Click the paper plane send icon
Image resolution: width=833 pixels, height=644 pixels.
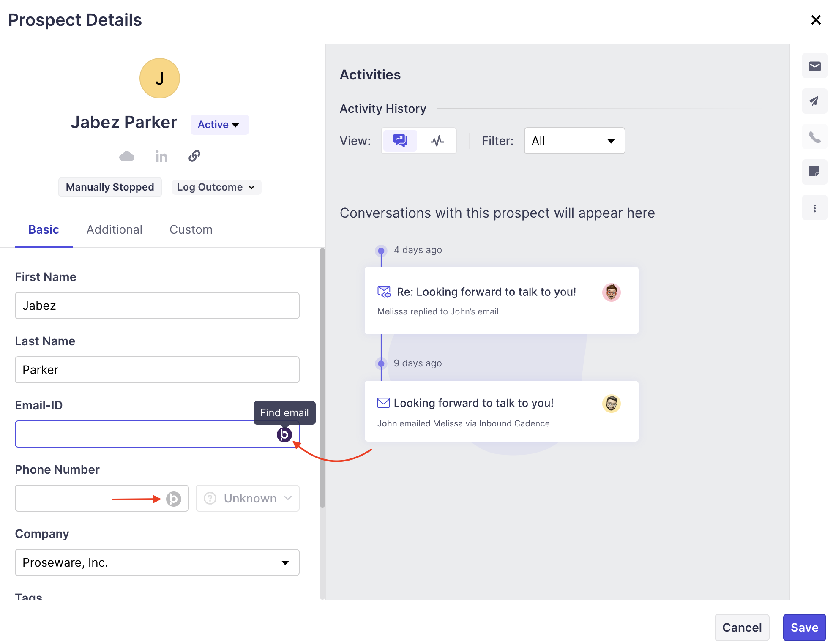point(814,101)
